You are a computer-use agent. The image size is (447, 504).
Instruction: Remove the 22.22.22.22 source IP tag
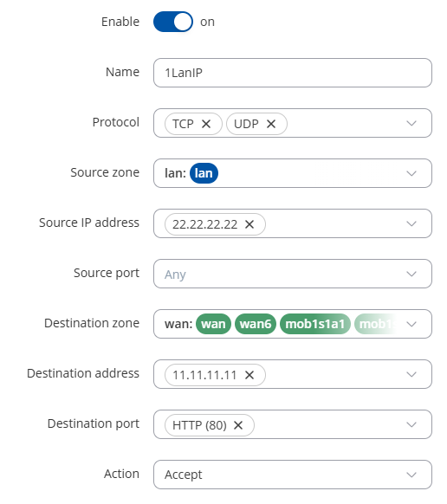pos(249,224)
